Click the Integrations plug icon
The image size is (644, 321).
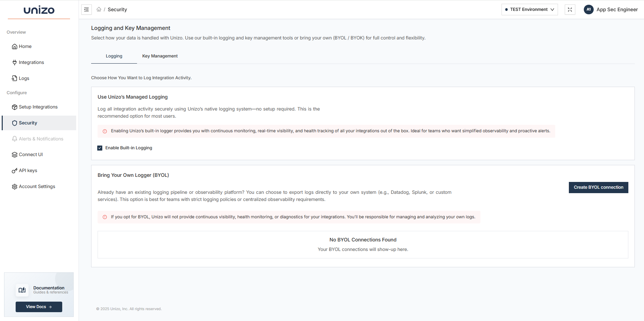coord(15,62)
